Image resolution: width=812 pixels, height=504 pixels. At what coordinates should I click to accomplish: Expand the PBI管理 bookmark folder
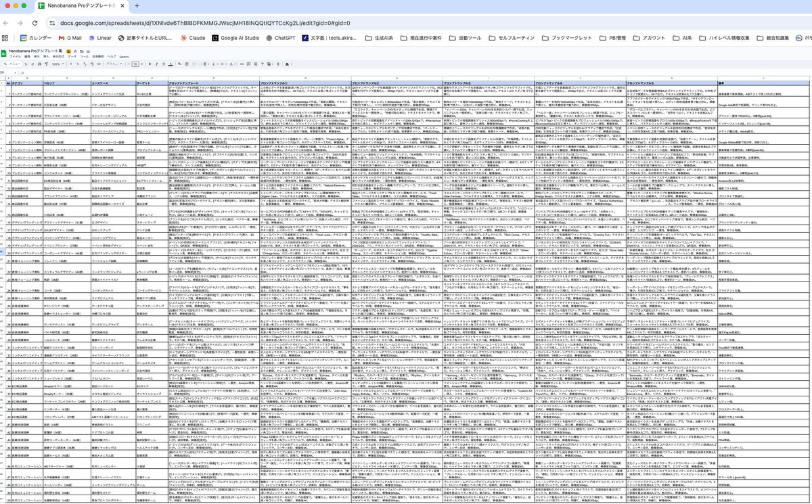pos(613,38)
